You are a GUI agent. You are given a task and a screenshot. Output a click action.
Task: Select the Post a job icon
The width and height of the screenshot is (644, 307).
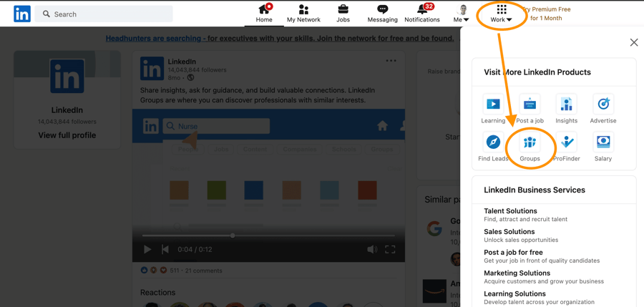(x=530, y=104)
